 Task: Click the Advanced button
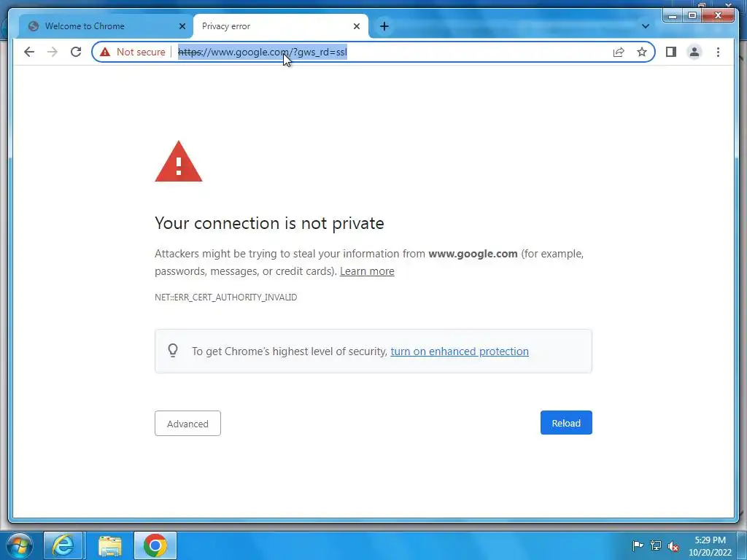(x=187, y=424)
